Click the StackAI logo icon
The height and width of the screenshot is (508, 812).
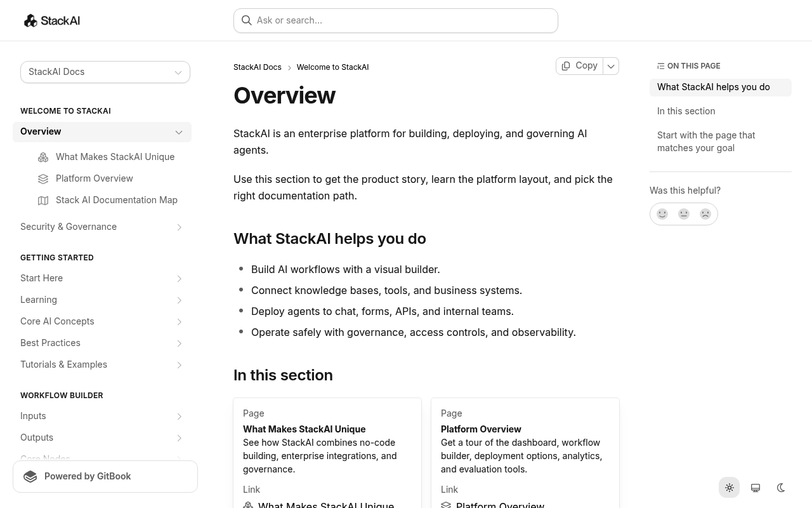tap(30, 21)
